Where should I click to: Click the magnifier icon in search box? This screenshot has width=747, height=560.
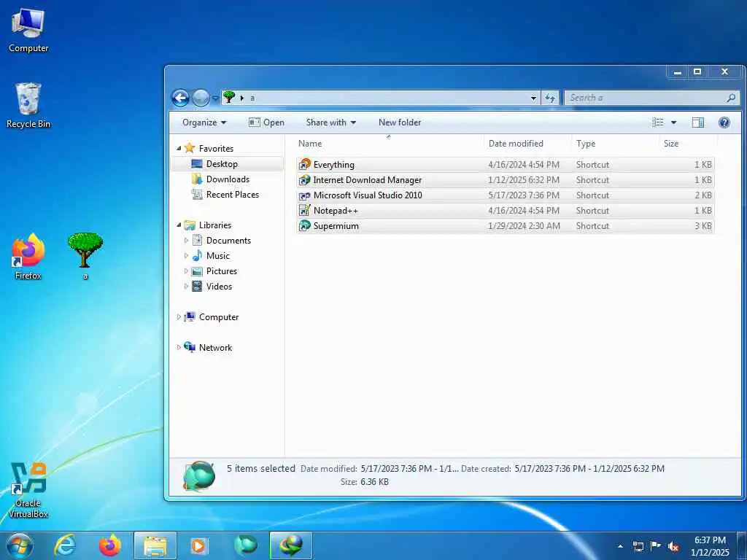click(x=731, y=98)
